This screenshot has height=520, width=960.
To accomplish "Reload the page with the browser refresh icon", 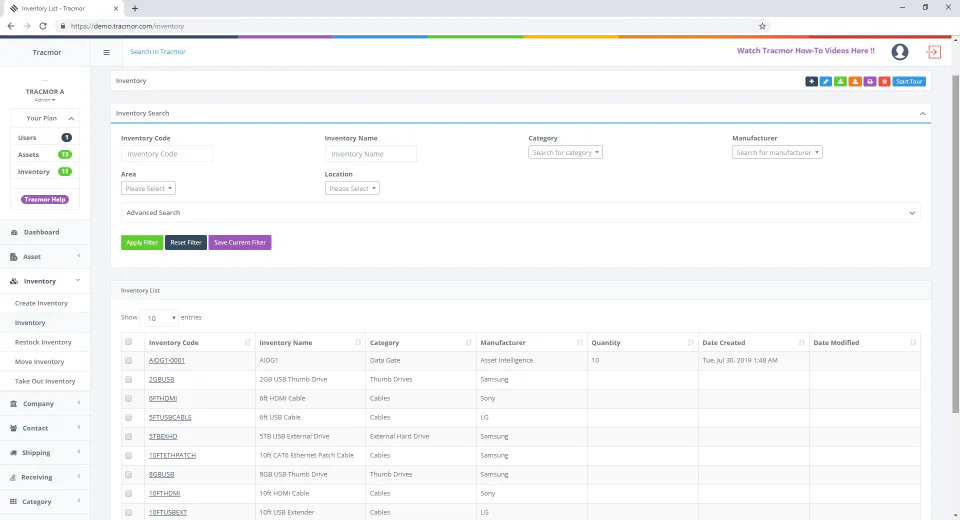I will (x=43, y=26).
